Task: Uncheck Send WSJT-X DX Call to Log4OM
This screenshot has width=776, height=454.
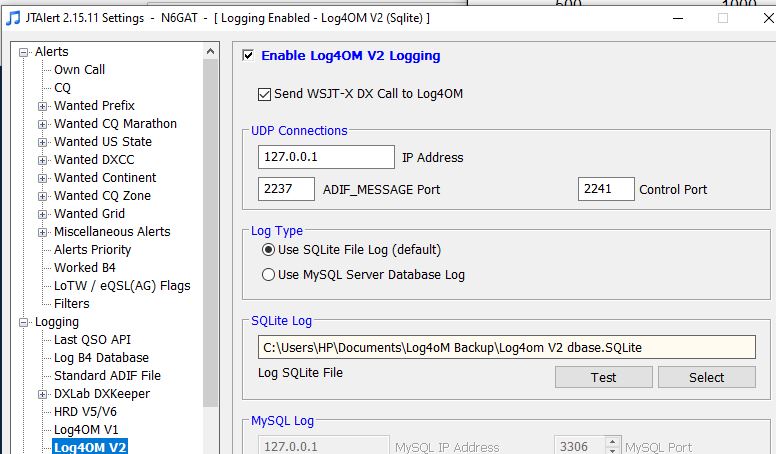Action: pyautogui.click(x=264, y=94)
